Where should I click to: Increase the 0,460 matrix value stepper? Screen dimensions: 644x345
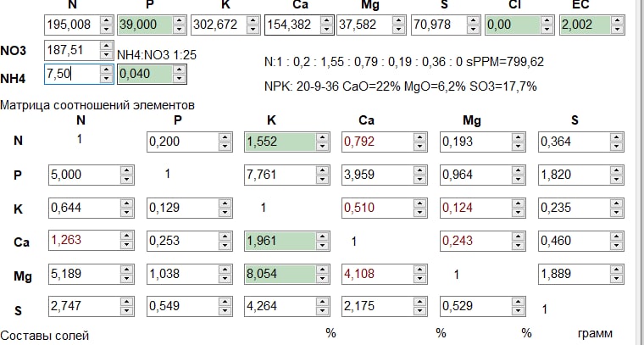[x=617, y=236]
